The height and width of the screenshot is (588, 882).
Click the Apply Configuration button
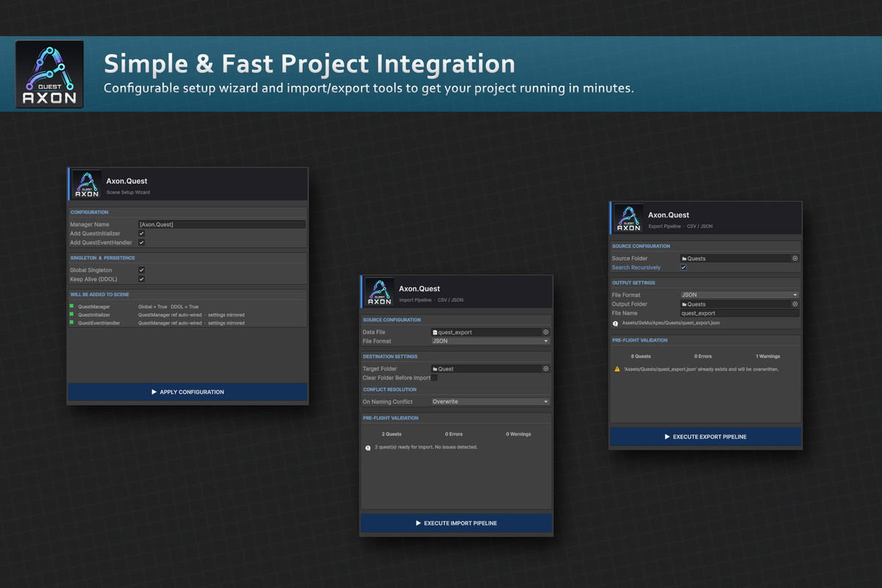coord(187,392)
